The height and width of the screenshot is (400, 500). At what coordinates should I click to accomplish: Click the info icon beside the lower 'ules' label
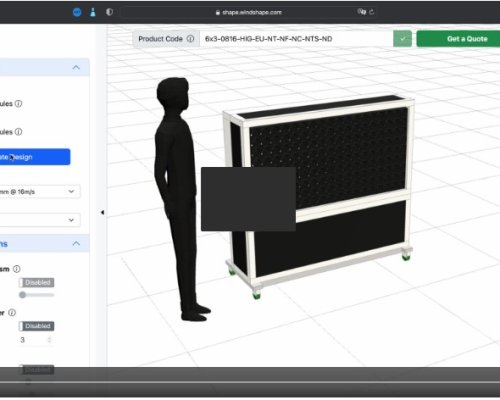tap(19, 132)
